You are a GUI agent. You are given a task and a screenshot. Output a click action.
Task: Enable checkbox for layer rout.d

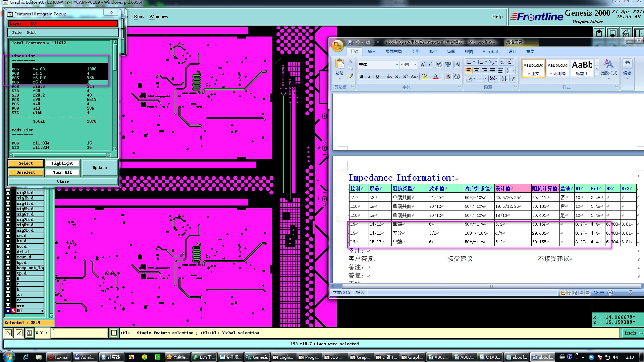[x=8, y=257]
